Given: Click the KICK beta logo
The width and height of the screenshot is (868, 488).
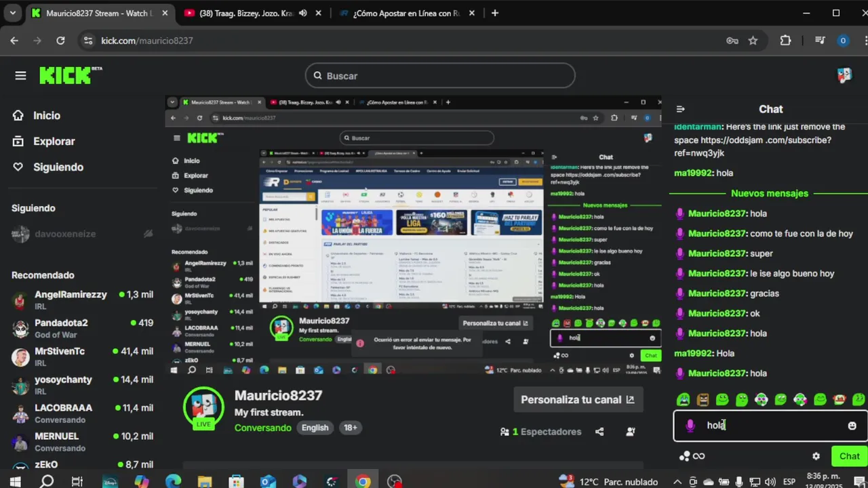Looking at the screenshot, I should pos(71,75).
